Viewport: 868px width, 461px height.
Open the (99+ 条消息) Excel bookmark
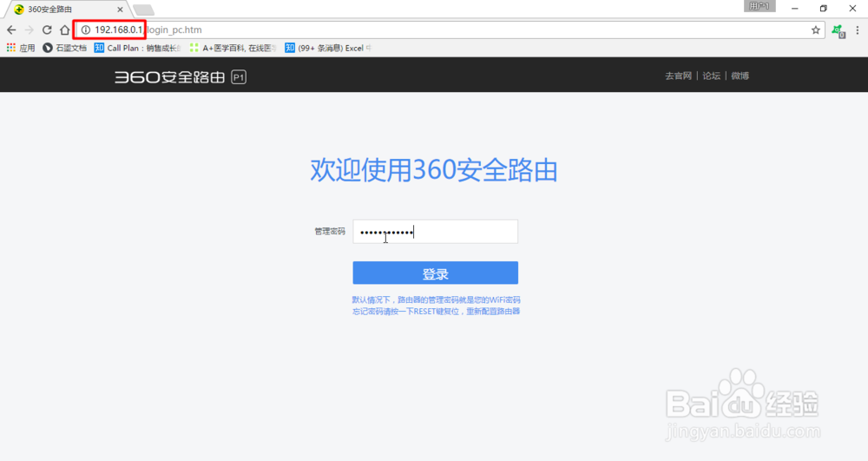click(328, 48)
